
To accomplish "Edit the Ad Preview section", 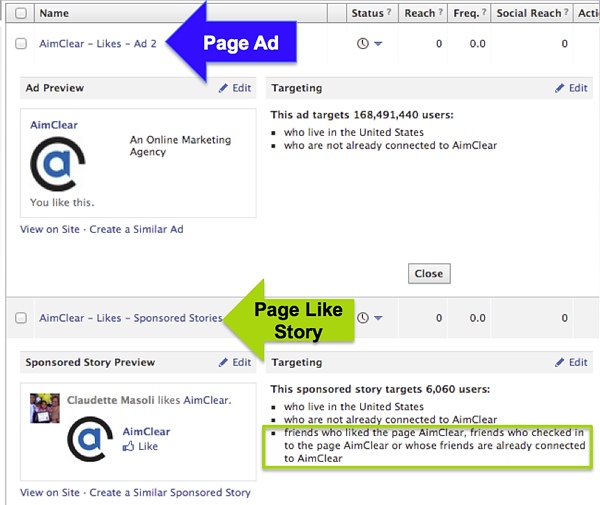I will 242,88.
